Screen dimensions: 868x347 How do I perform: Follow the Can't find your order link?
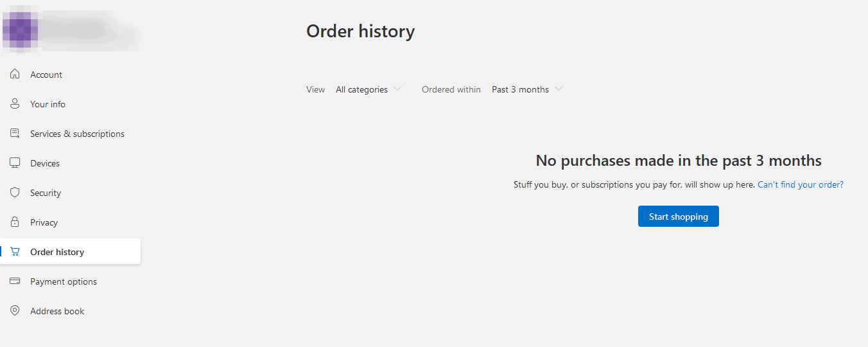pyautogui.click(x=801, y=184)
